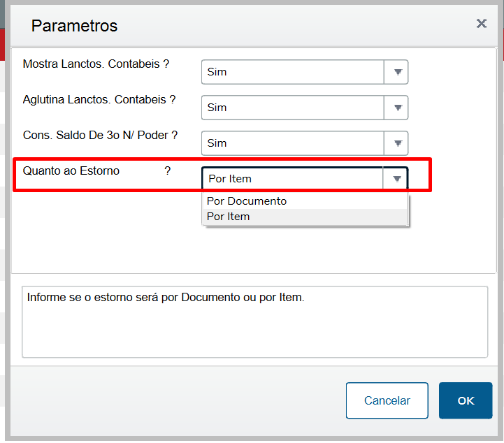Click the Parametros dialog title
504x443 pixels.
tap(74, 26)
